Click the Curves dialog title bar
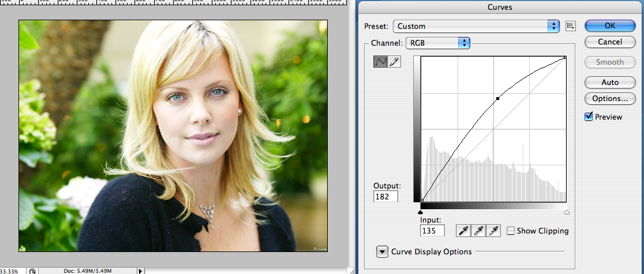 coord(500,7)
